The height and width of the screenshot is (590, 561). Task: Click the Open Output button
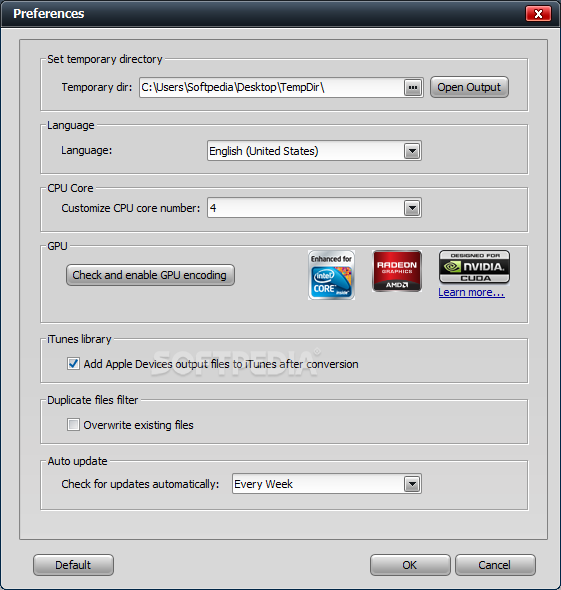click(x=469, y=87)
